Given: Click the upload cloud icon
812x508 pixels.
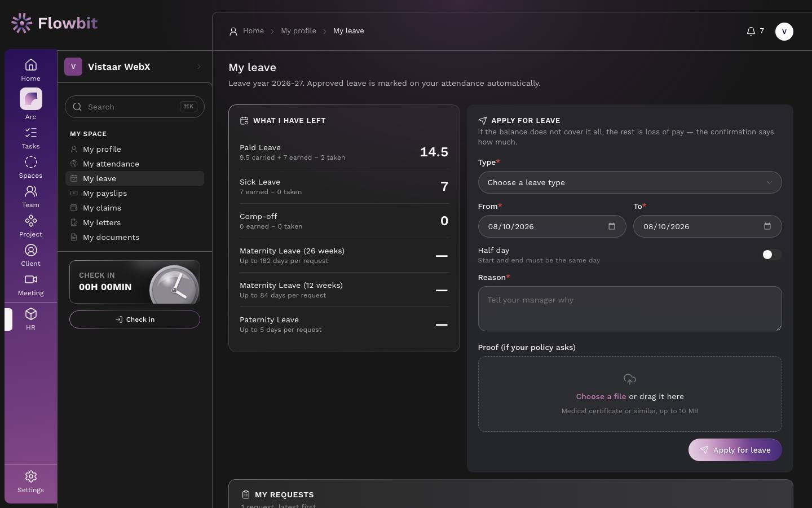Looking at the screenshot, I should coord(630,379).
